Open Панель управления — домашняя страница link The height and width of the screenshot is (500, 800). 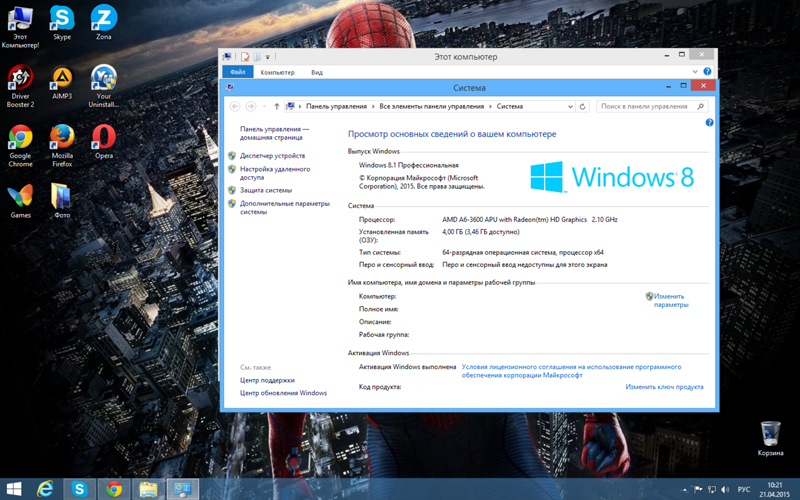point(274,133)
